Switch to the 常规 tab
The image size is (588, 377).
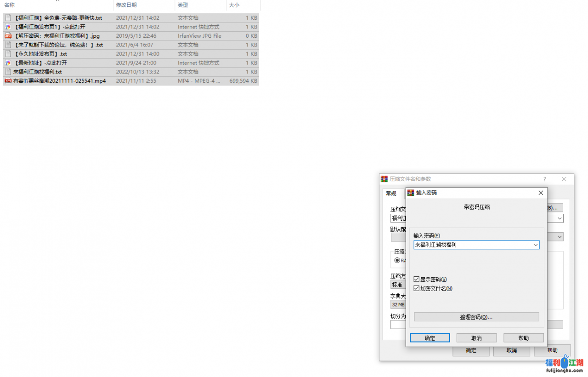coord(391,194)
